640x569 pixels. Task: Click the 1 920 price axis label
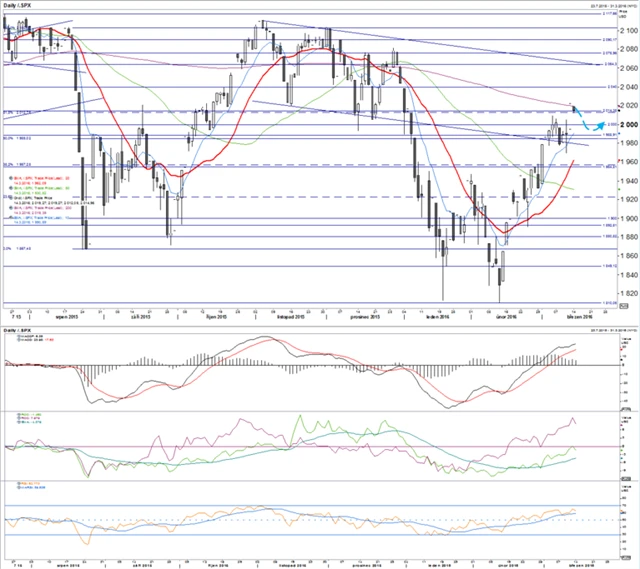[628, 199]
